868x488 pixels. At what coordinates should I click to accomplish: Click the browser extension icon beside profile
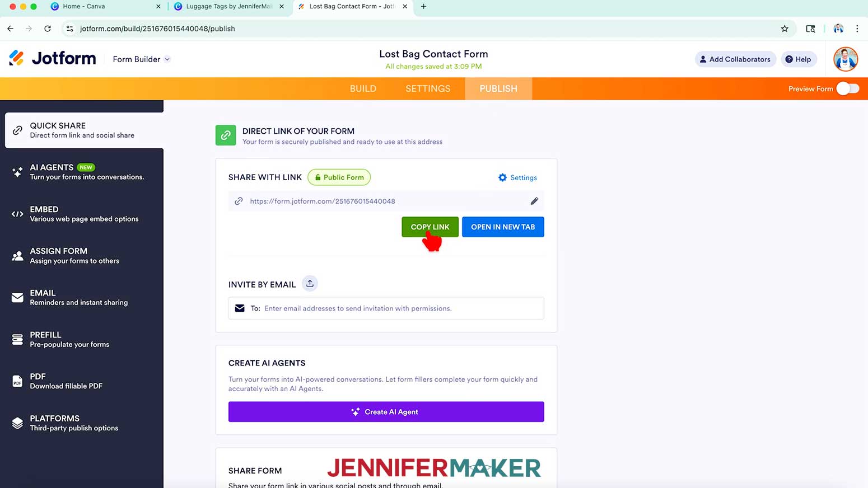coord(810,29)
